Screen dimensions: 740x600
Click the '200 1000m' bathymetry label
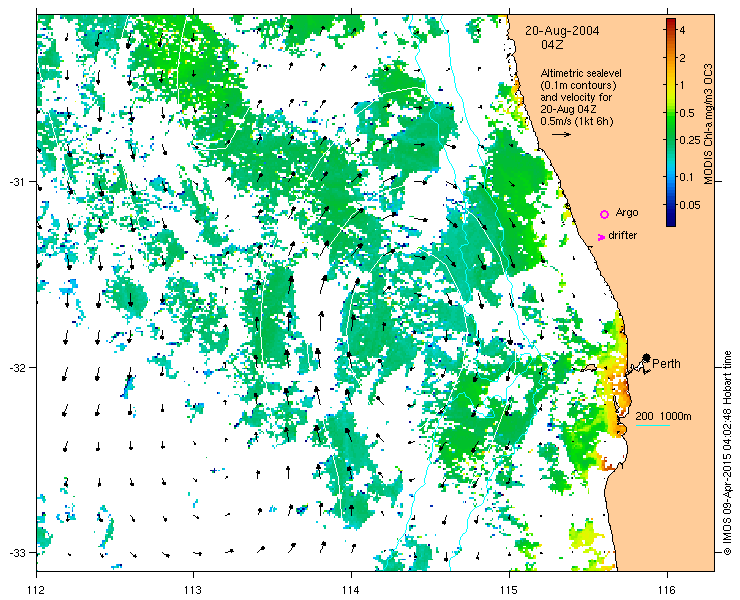663,416
